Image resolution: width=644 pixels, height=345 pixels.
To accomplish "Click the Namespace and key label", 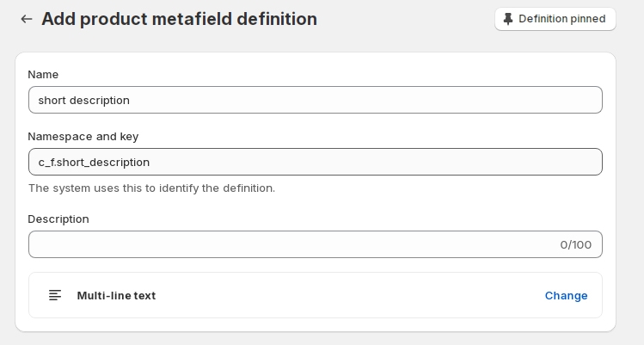I will pos(83,136).
